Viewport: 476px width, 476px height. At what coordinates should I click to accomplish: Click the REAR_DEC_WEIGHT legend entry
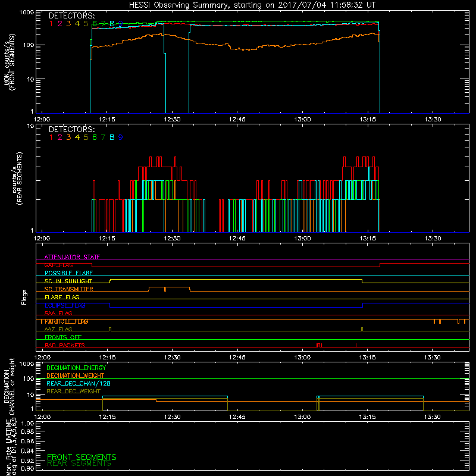tap(73, 392)
